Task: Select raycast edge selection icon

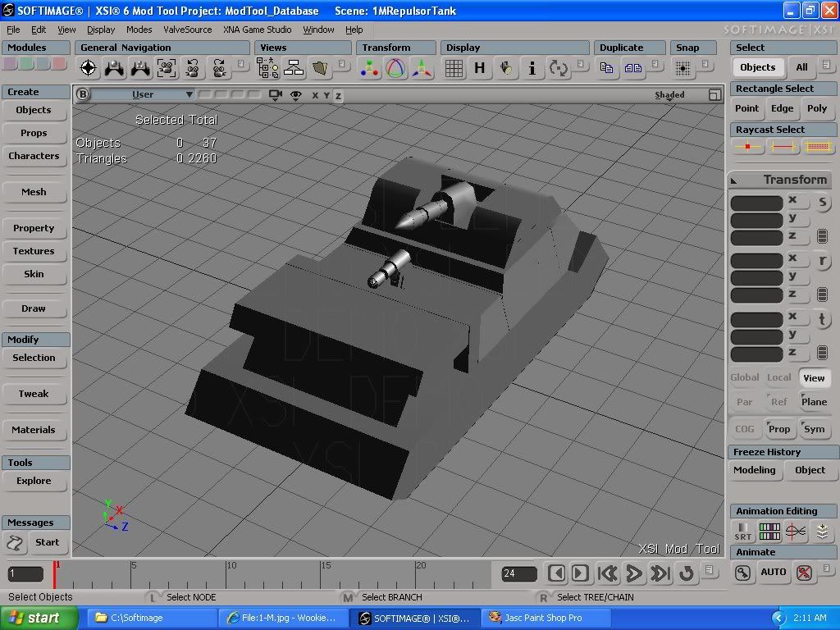Action: click(x=783, y=146)
